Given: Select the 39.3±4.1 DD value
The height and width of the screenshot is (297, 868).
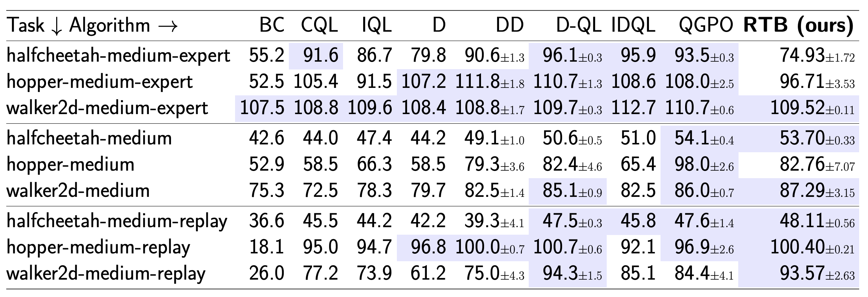Looking at the screenshot, I should (x=494, y=221).
